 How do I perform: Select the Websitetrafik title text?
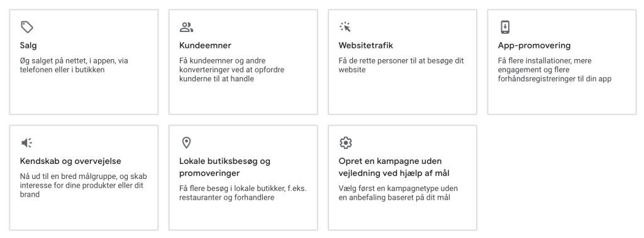366,45
